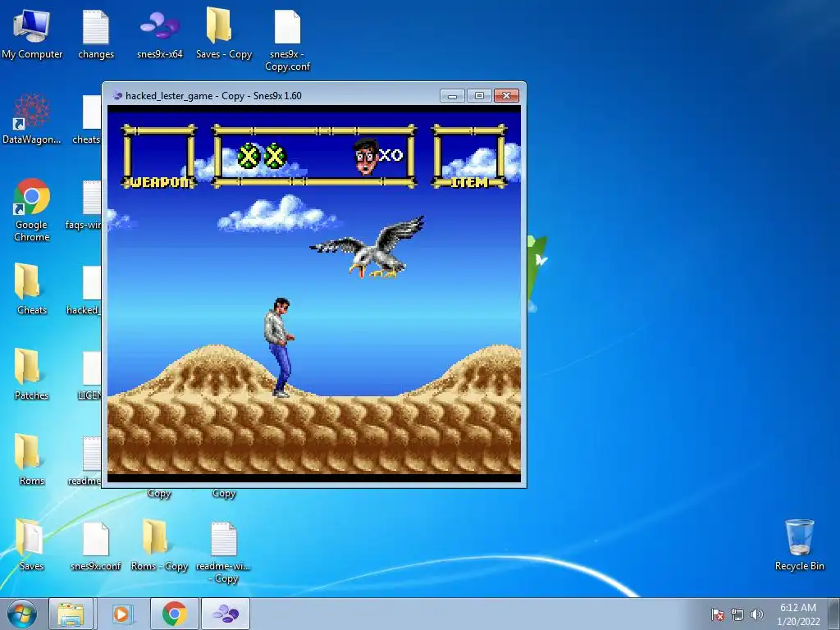This screenshot has height=630, width=840.
Task: Open the volume speaker tray icon
Action: (x=756, y=614)
